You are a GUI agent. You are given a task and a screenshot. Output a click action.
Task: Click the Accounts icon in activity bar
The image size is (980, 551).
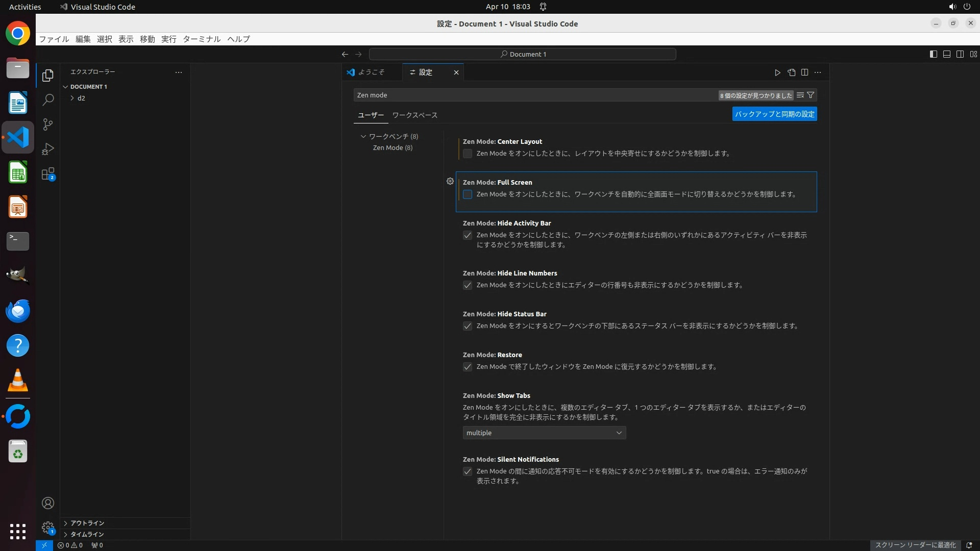pos(48,503)
